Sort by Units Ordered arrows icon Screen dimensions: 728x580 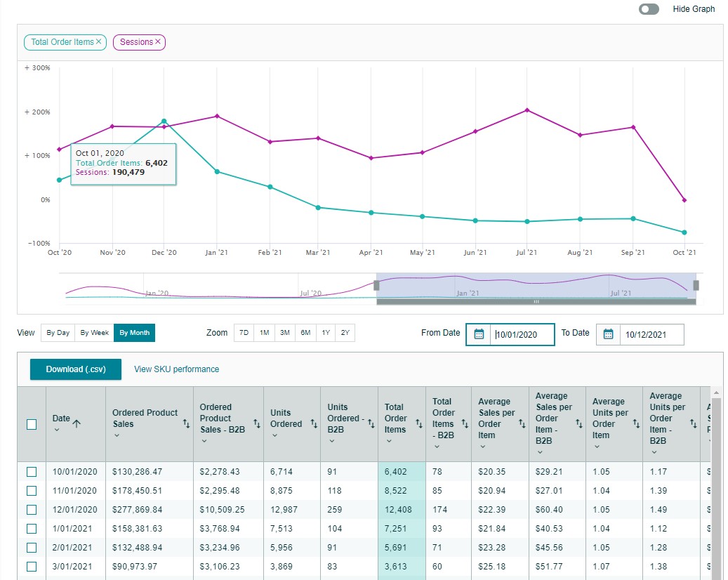pos(312,423)
